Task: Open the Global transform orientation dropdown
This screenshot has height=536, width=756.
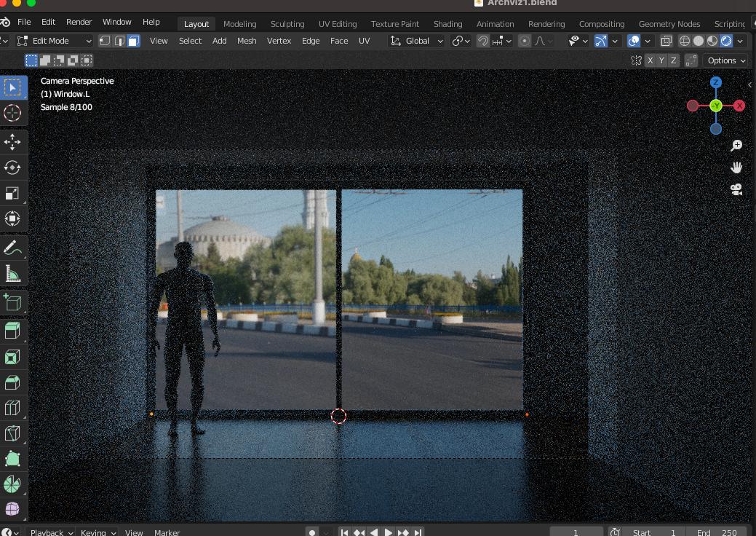Action: (415, 41)
